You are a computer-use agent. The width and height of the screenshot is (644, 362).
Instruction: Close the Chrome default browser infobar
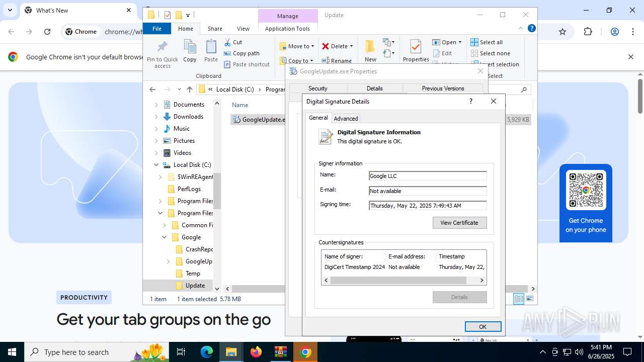tap(630, 57)
